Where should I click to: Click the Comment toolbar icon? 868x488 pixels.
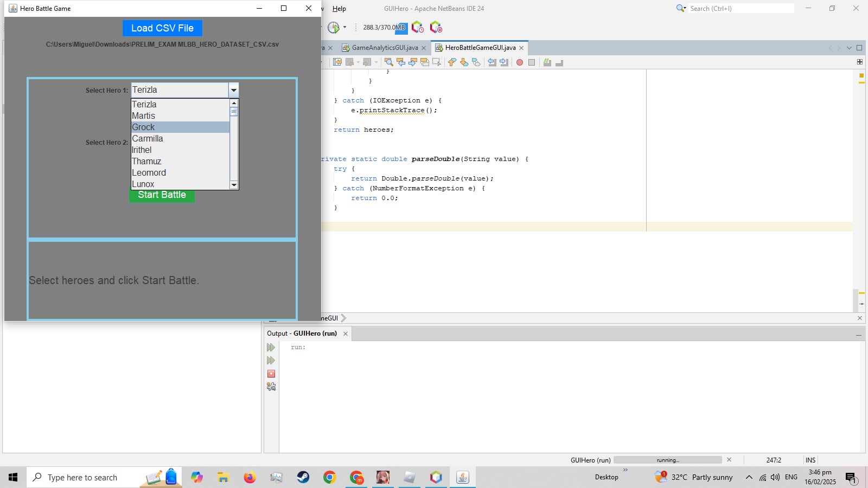pyautogui.click(x=547, y=62)
